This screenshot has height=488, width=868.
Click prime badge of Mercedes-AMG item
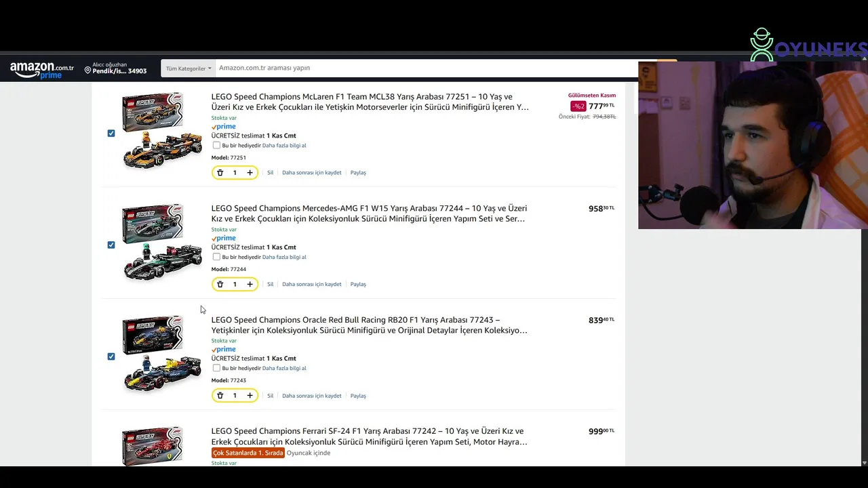pos(223,239)
